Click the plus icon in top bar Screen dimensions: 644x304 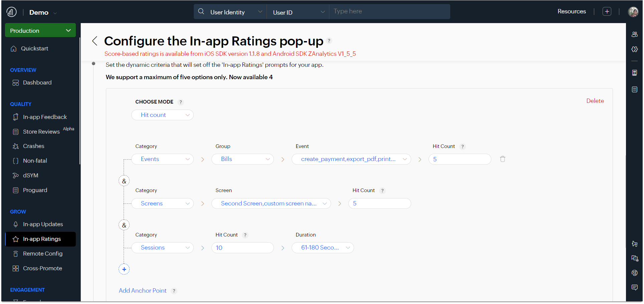(607, 11)
